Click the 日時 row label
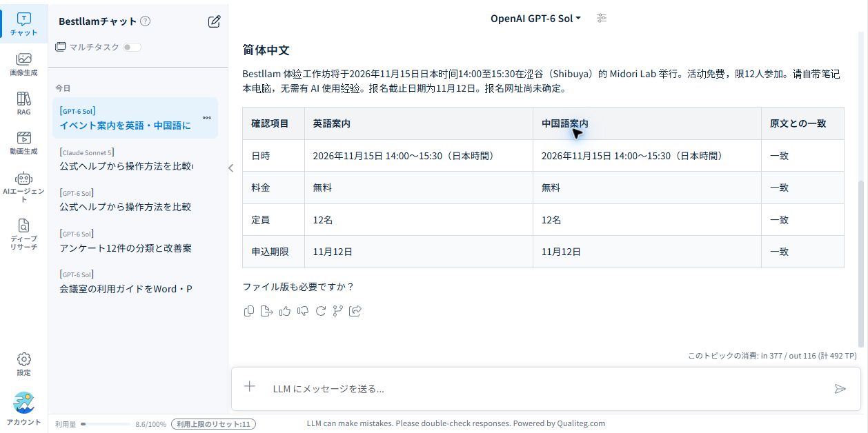The width and height of the screenshot is (868, 433). pyautogui.click(x=261, y=156)
